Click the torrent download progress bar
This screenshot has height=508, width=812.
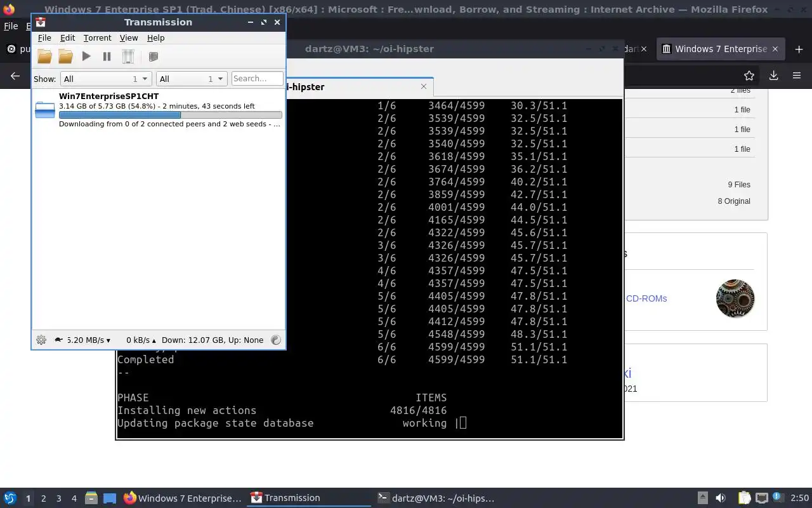coord(170,115)
